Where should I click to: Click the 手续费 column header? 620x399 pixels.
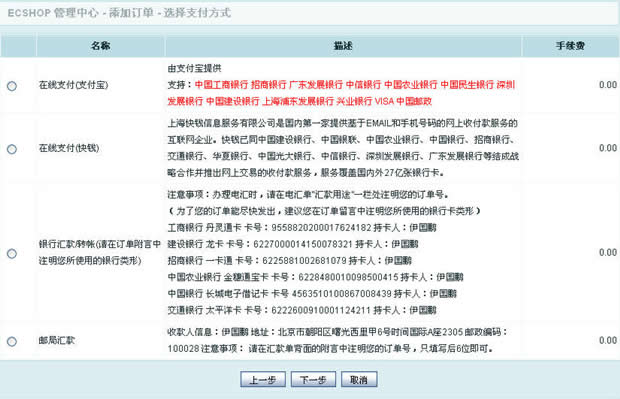click(x=570, y=46)
